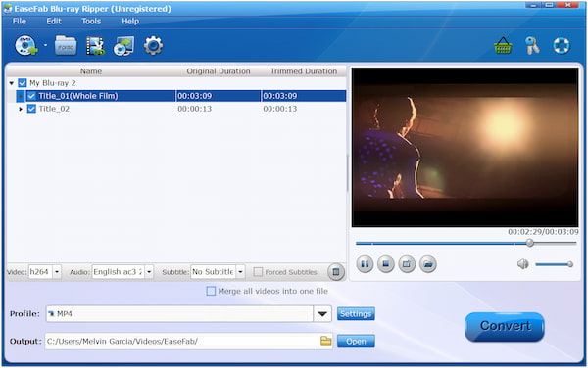Open the Edit menu
The width and height of the screenshot is (588, 368).
54,21
